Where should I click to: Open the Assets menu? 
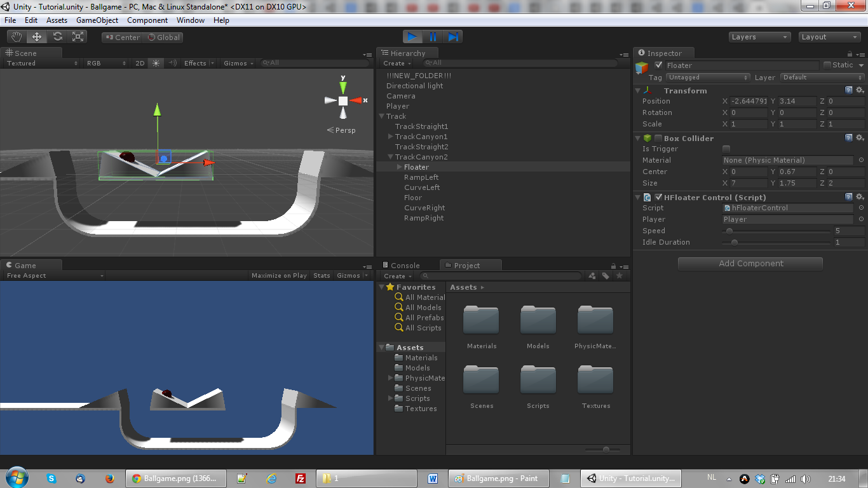tap(57, 20)
